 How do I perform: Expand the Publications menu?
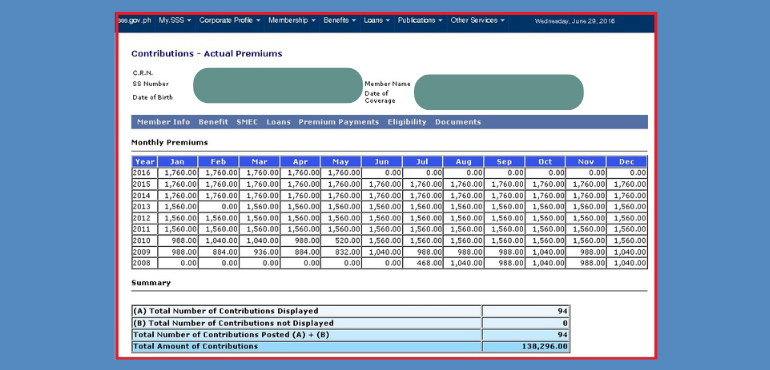420,21
